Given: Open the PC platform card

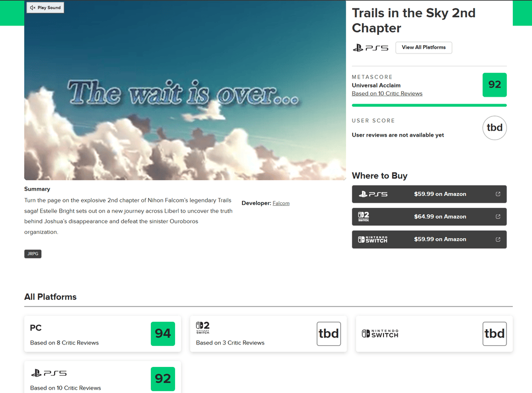Looking at the screenshot, I should (x=102, y=334).
